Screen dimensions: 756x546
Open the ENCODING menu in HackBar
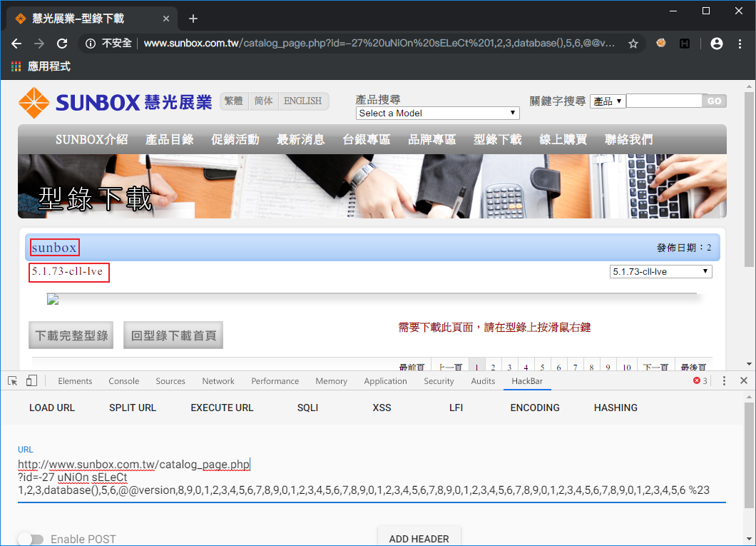pyautogui.click(x=535, y=408)
